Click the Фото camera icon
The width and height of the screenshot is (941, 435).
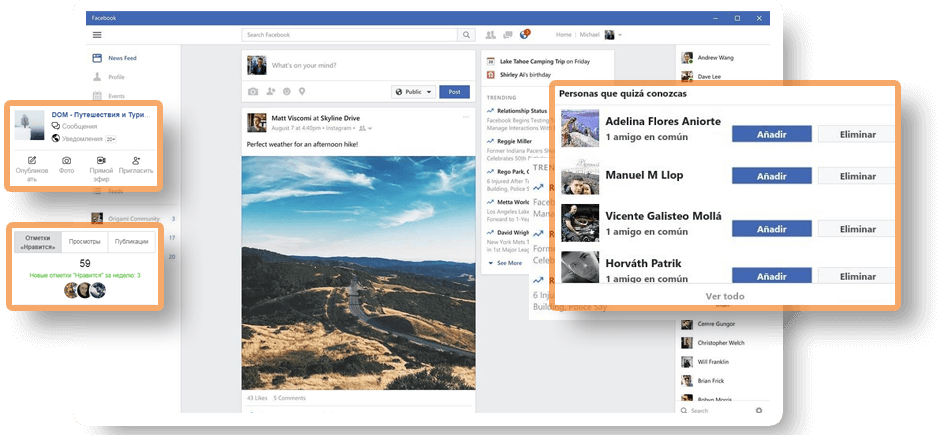click(67, 160)
